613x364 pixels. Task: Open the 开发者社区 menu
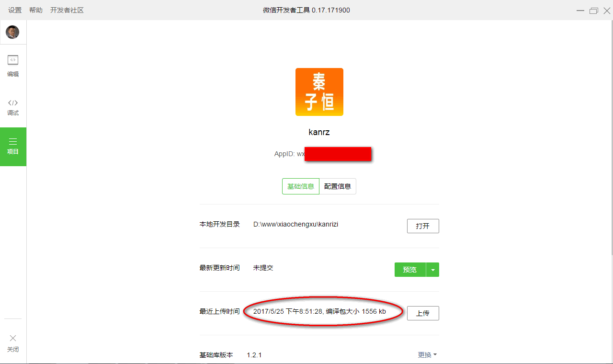[67, 10]
